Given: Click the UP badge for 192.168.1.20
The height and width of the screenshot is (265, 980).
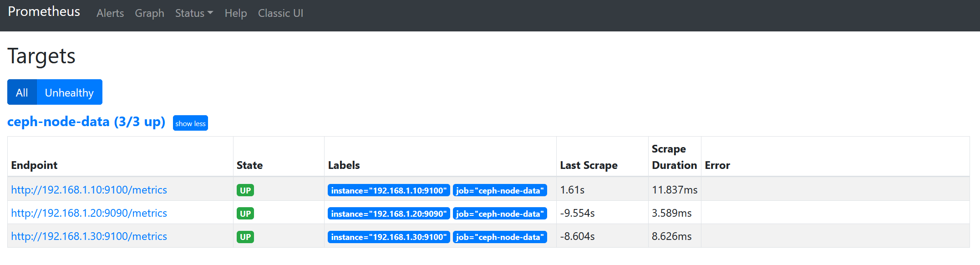Looking at the screenshot, I should (245, 214).
